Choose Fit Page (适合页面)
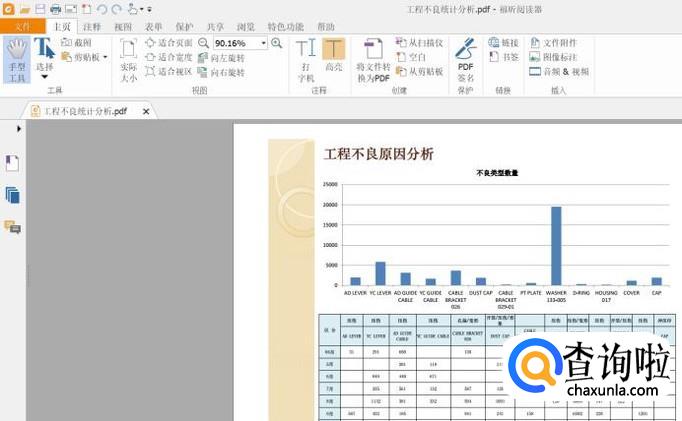 (x=169, y=43)
